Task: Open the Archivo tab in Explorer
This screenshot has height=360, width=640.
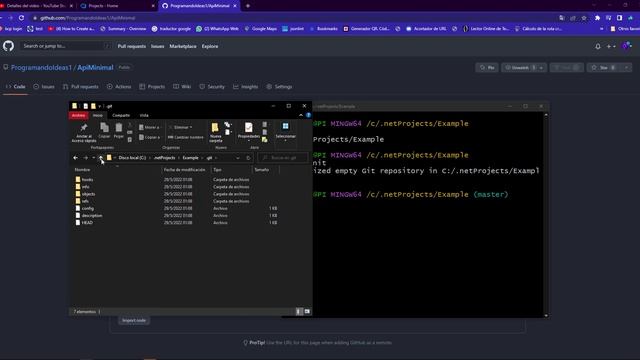Action: [78, 116]
